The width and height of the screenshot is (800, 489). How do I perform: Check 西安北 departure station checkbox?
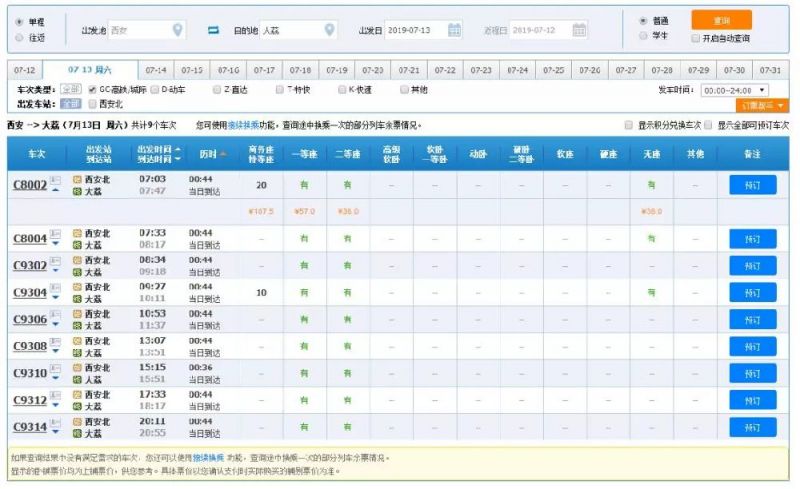click(x=92, y=104)
